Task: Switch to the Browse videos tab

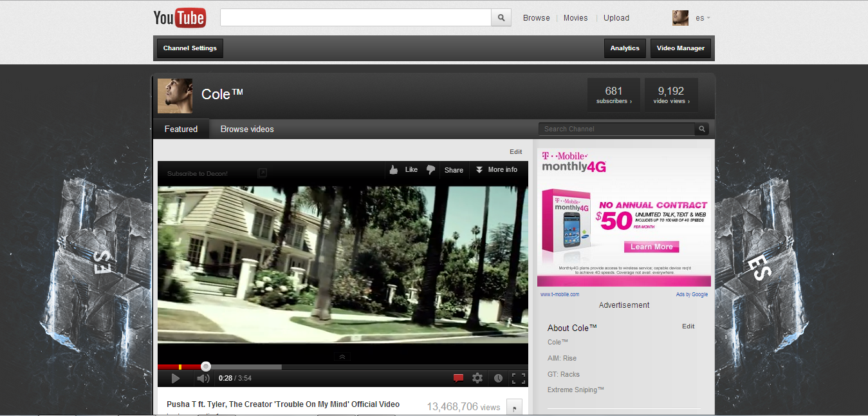Action: pyautogui.click(x=247, y=129)
